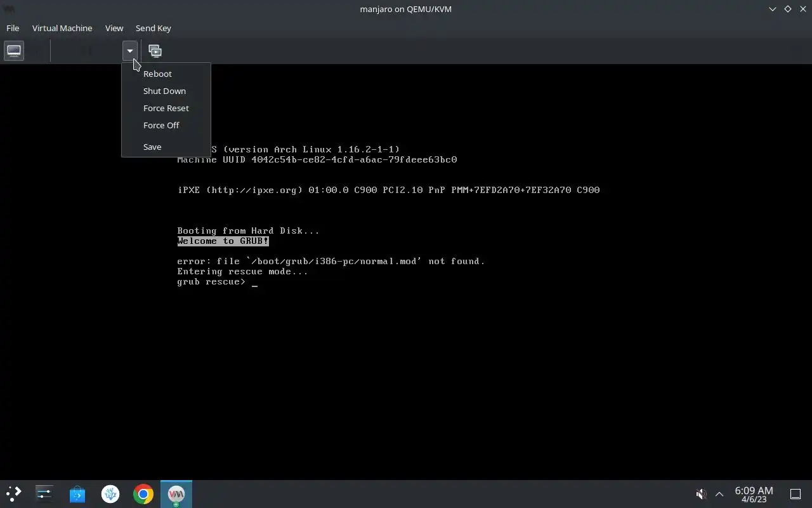The height and width of the screenshot is (508, 812).
Task: Click the 'Entering rescue mode...' line
Action: coord(242,272)
